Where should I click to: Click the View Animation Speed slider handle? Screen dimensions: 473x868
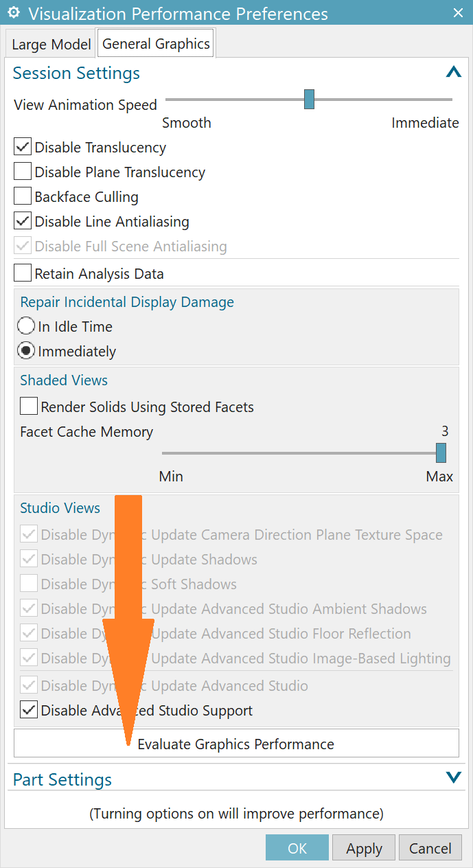point(309,100)
